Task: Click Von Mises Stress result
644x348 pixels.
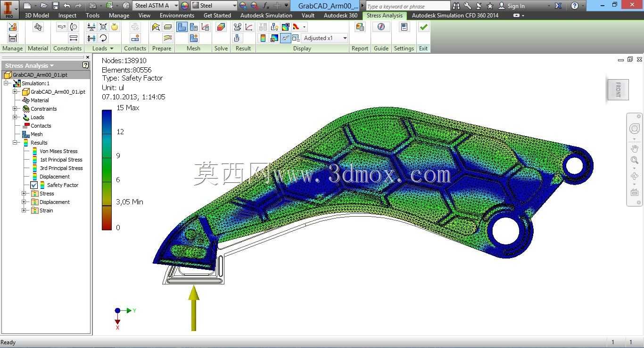Action: (x=58, y=151)
